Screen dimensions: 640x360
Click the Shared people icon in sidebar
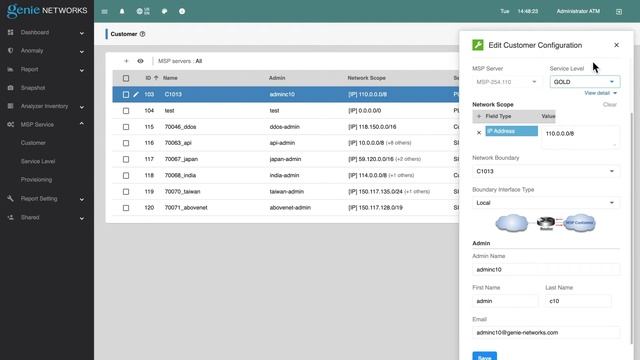coord(11,217)
